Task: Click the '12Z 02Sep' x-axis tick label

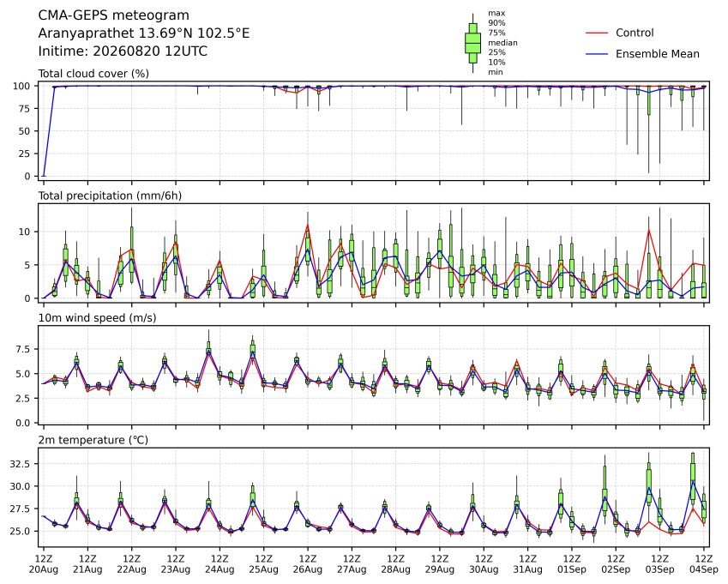Action: (616, 564)
